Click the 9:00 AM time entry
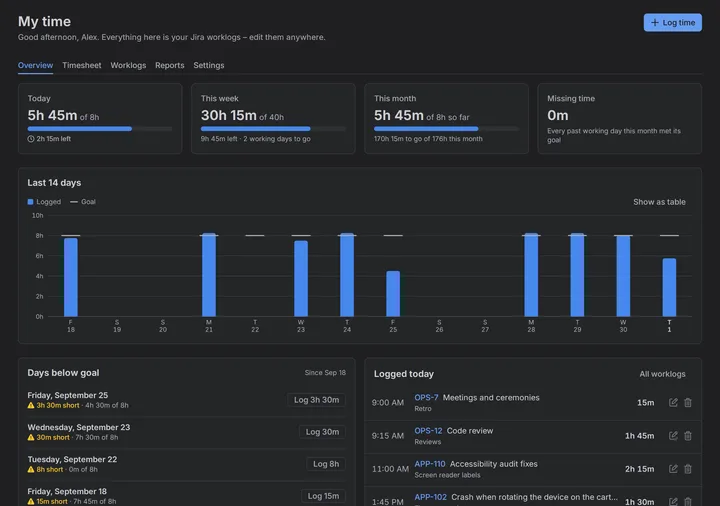The image size is (720, 506). 388,403
